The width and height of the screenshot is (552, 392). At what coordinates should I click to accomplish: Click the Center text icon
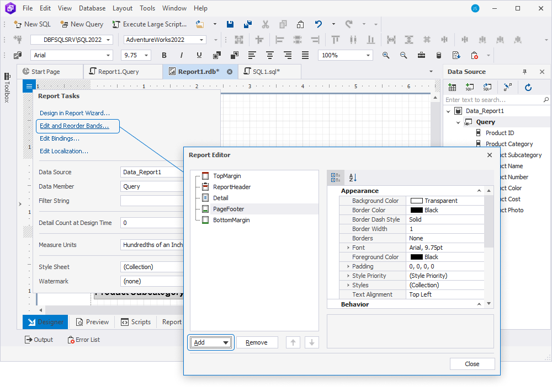(x=270, y=55)
